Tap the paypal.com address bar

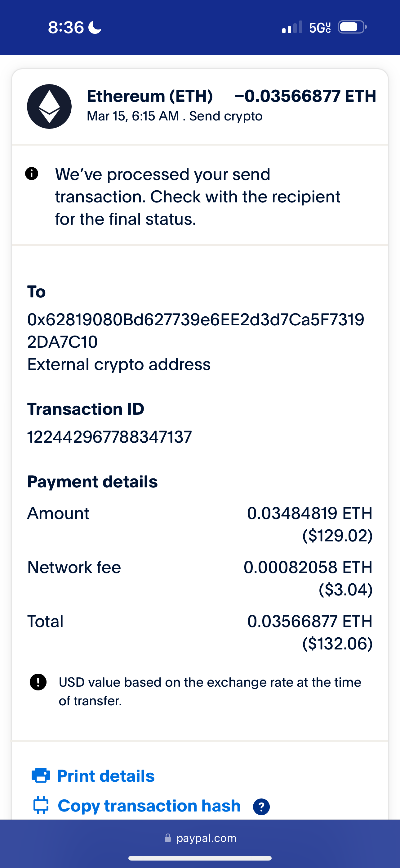pyautogui.click(x=206, y=838)
